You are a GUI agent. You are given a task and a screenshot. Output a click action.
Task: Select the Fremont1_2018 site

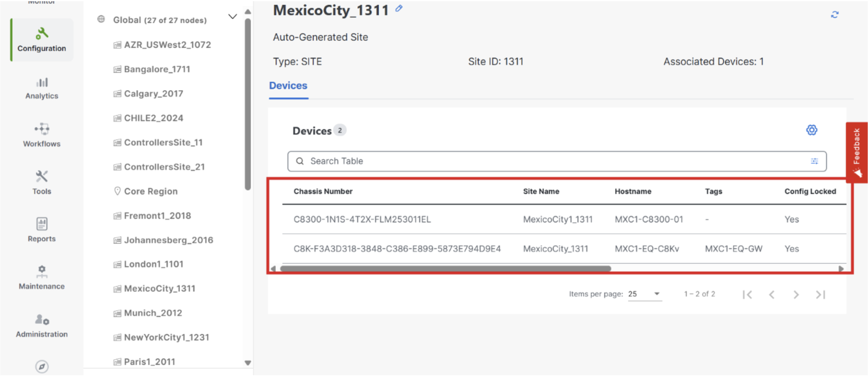coord(157,216)
